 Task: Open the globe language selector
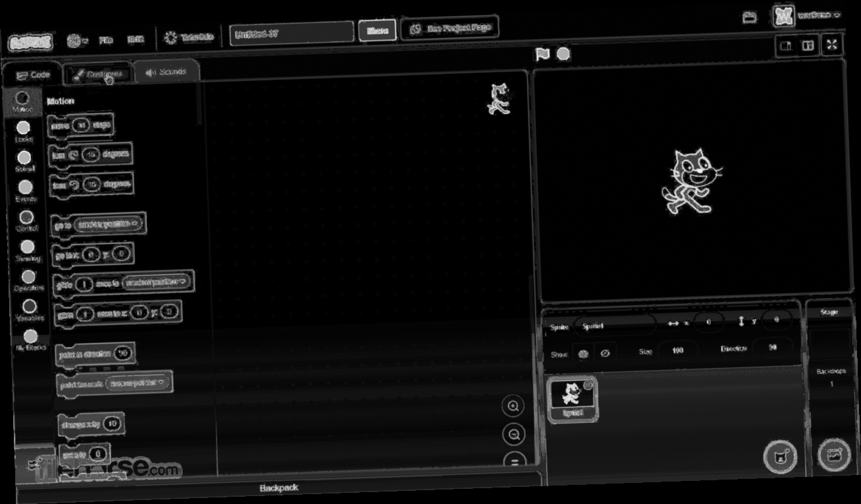tap(77, 41)
